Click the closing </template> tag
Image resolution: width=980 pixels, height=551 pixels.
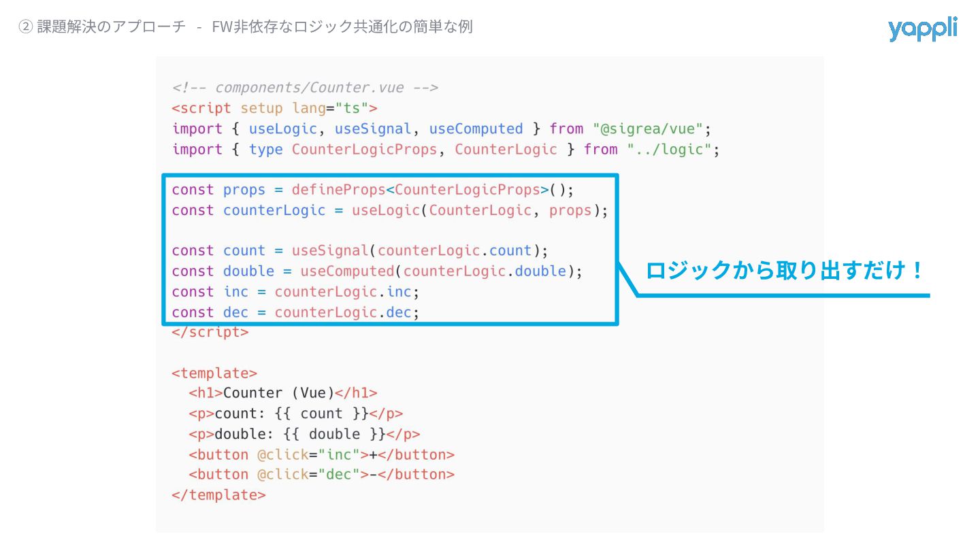(219, 495)
